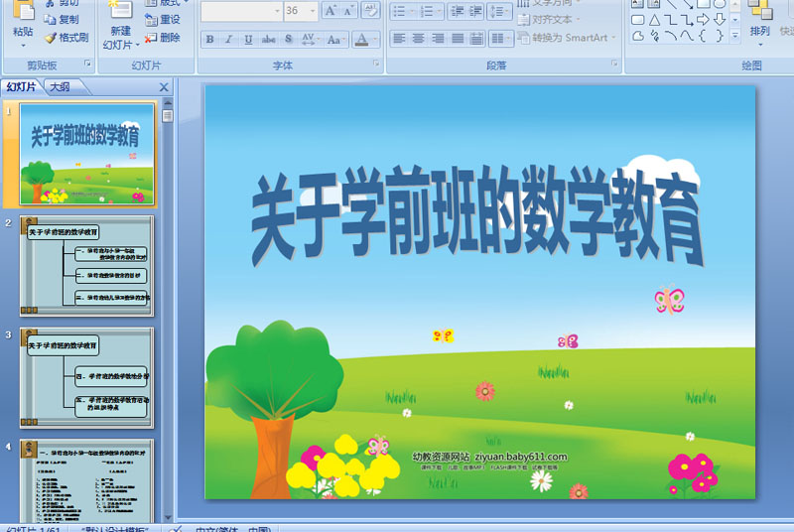
Task: Click the Justify paragraph alignment icon
Action: coord(458,39)
